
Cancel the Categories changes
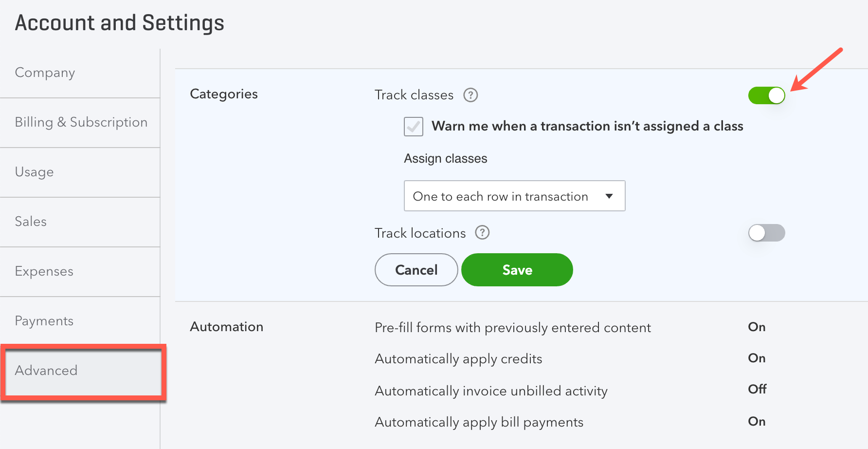click(x=416, y=270)
